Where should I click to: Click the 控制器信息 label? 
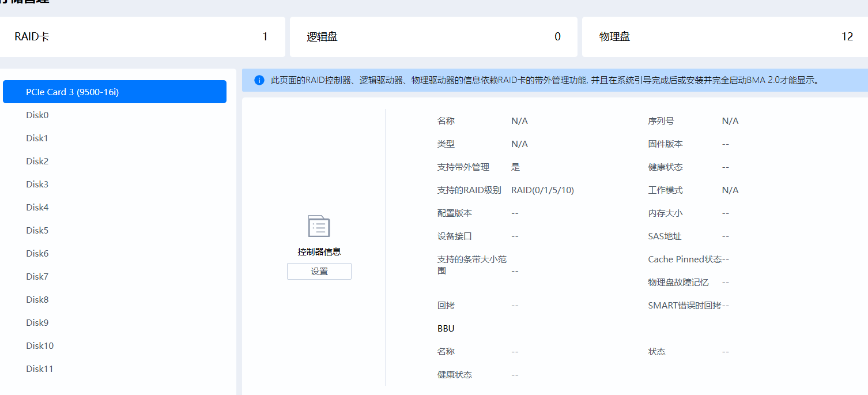(x=319, y=252)
